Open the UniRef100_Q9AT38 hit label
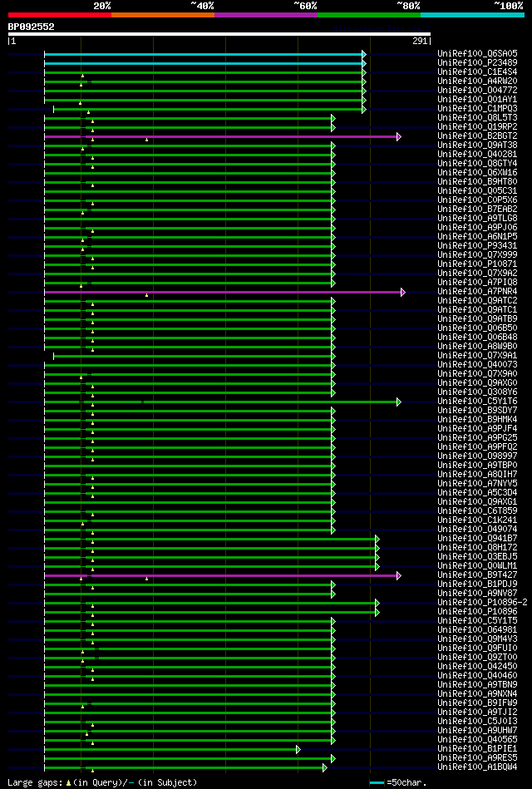This screenshot has width=532, height=789. pos(477,145)
